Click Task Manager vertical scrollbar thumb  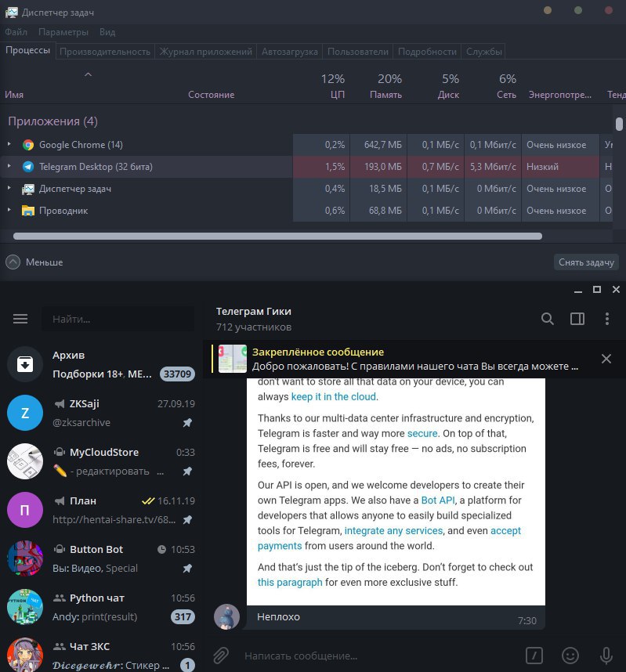coord(619,124)
